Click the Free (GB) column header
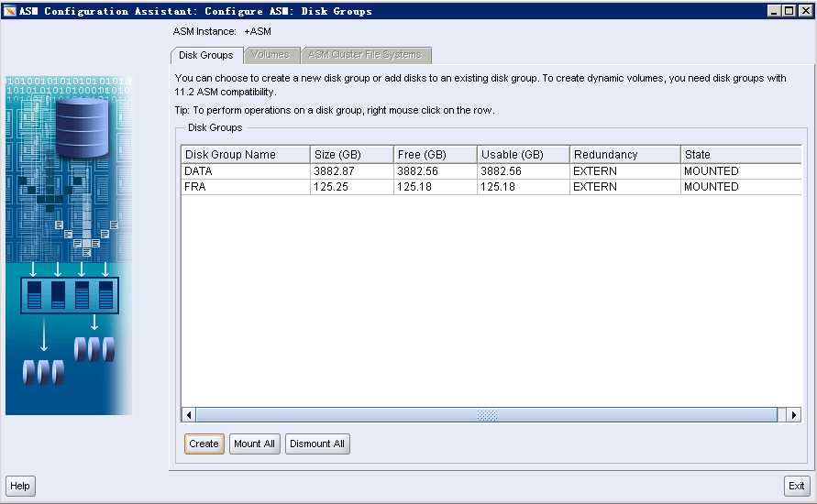Image resolution: width=817 pixels, height=504 pixels. pyautogui.click(x=435, y=155)
